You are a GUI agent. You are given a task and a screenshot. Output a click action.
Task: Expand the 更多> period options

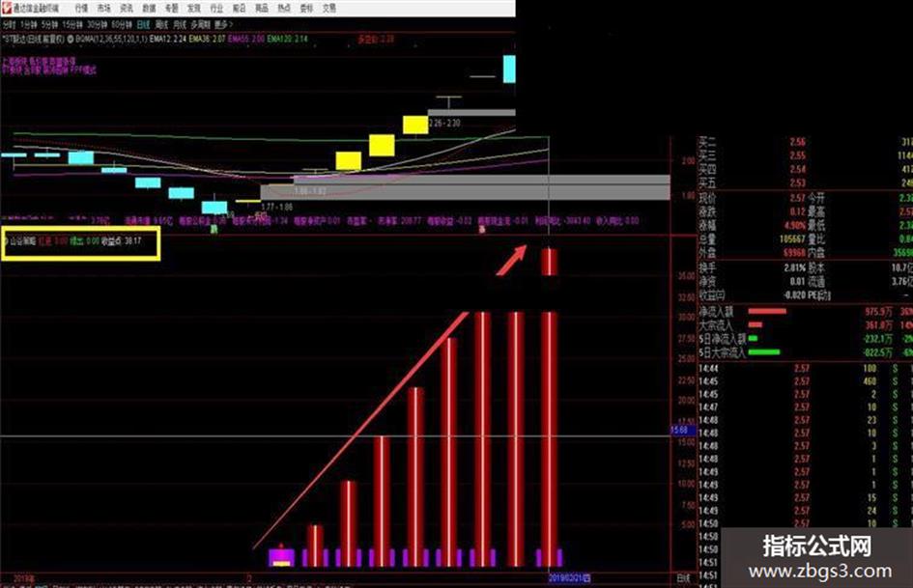(x=223, y=24)
